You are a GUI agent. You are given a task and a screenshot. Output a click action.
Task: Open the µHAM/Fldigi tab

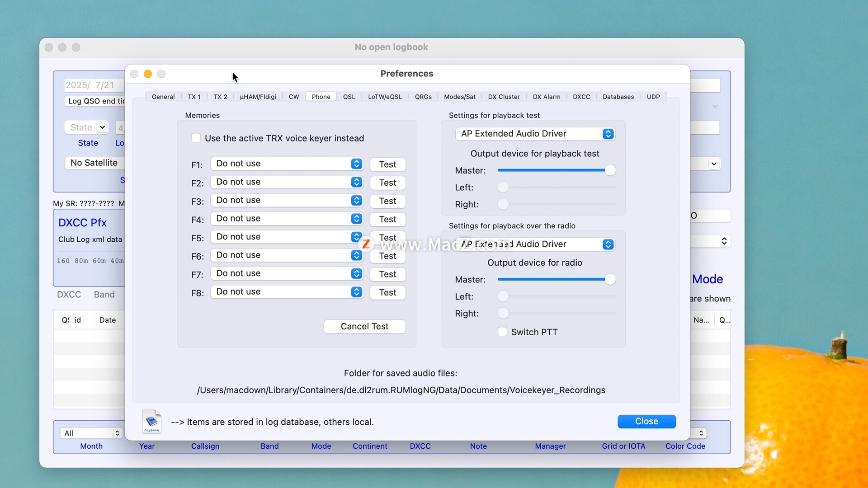coord(258,97)
